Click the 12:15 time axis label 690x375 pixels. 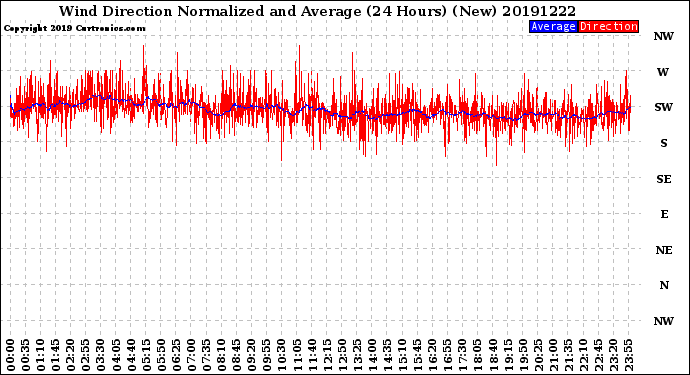click(327, 355)
